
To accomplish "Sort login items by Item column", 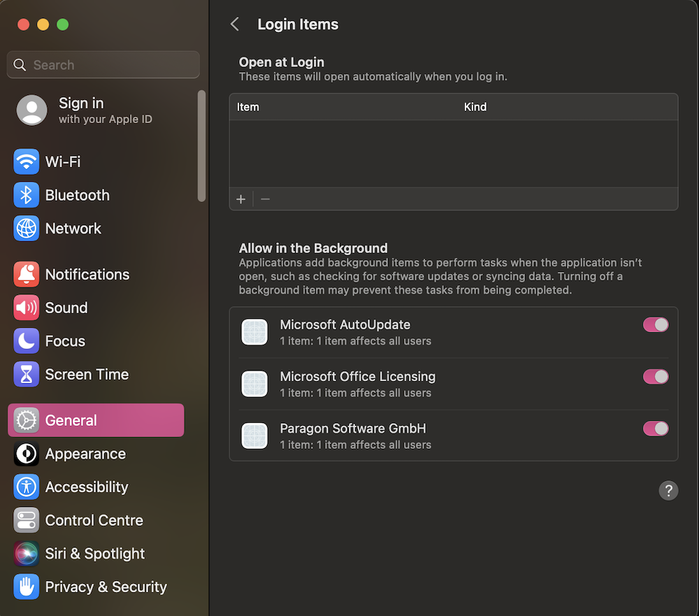I will click(248, 107).
